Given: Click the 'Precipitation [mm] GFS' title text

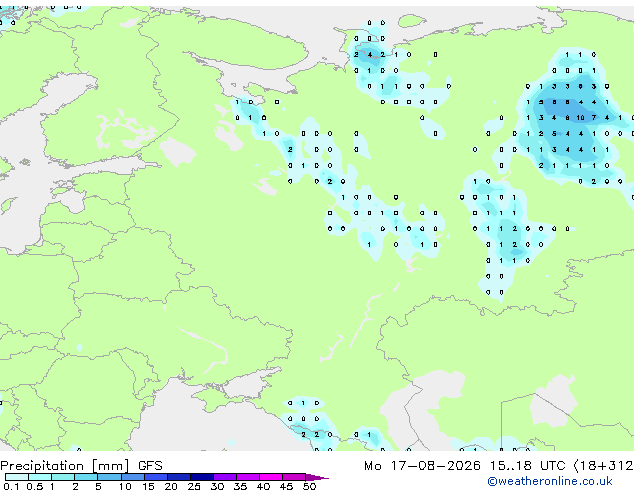Looking at the screenshot, I should pyautogui.click(x=81, y=466).
